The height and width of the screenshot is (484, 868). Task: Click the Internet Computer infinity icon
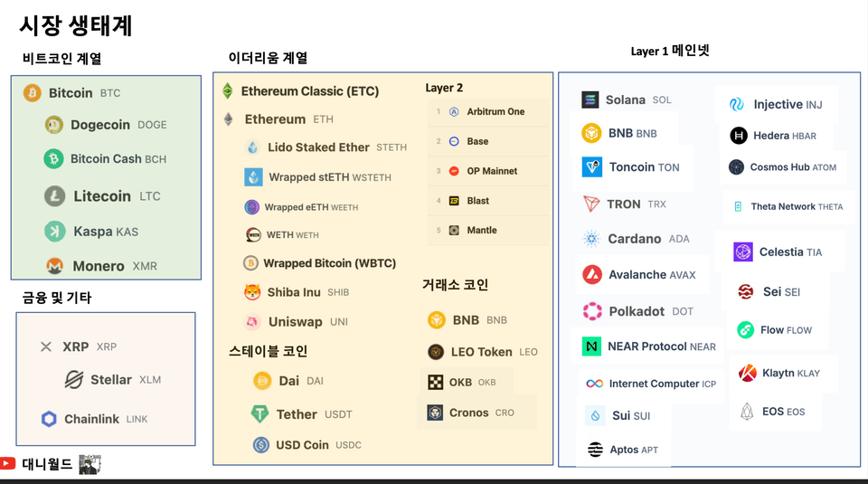coord(595,384)
